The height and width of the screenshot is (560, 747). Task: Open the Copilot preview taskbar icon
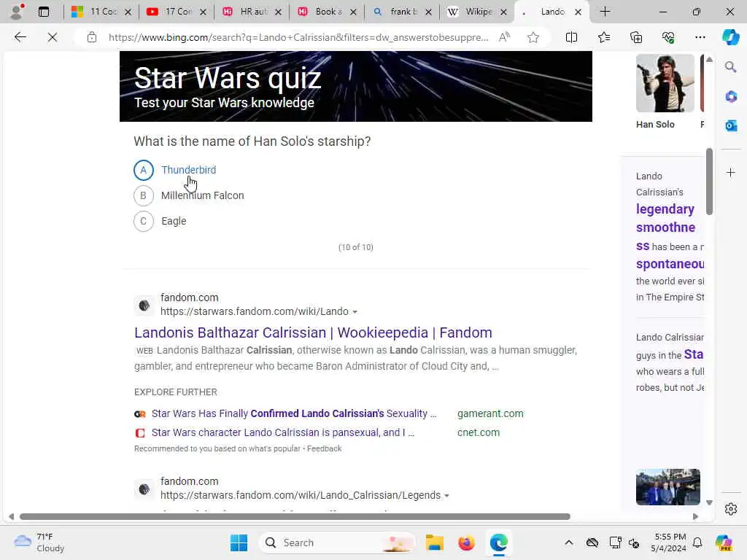point(724,542)
